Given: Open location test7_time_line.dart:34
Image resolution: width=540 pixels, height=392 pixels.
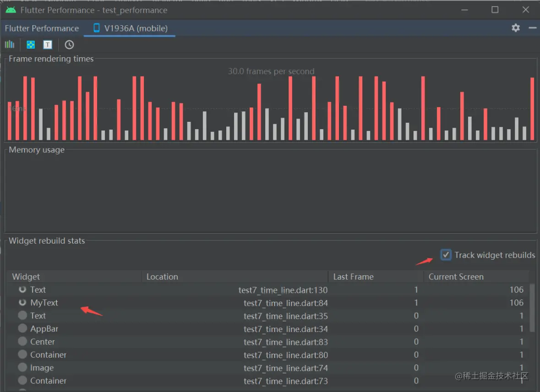Looking at the screenshot, I should pos(285,329).
